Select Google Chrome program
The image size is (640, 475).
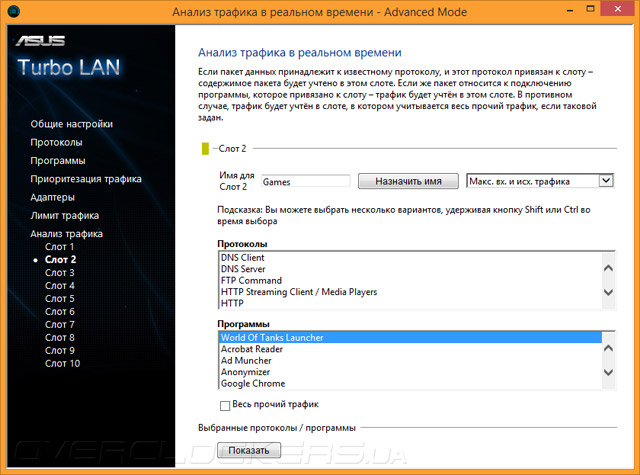click(410, 383)
